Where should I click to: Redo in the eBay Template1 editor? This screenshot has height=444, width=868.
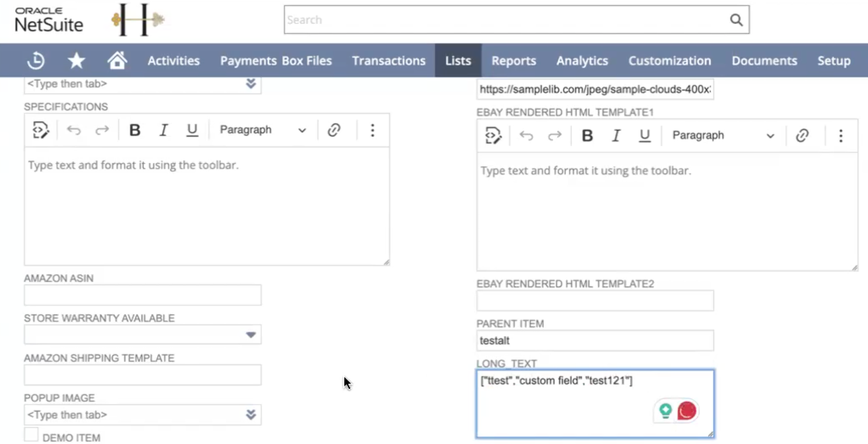point(555,136)
